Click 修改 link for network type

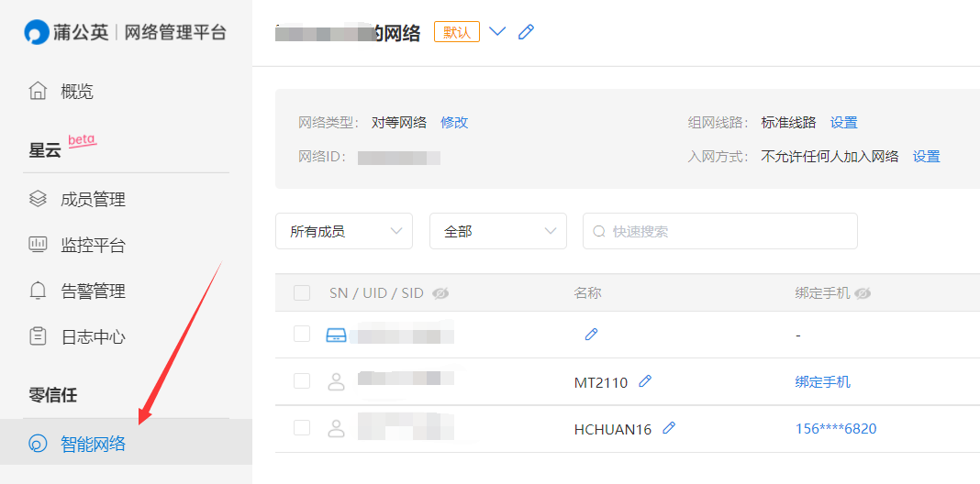click(454, 123)
